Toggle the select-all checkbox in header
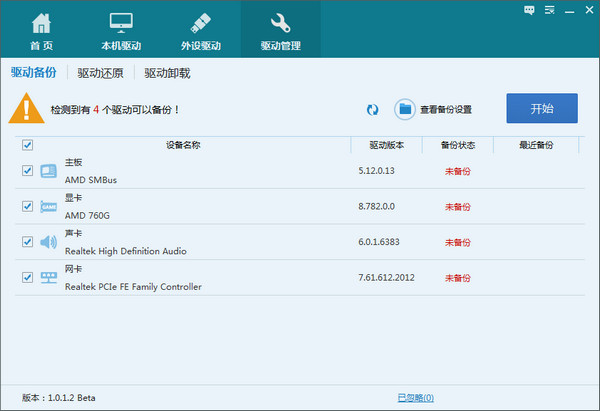Viewport: 600px width, 411px height. [x=28, y=145]
